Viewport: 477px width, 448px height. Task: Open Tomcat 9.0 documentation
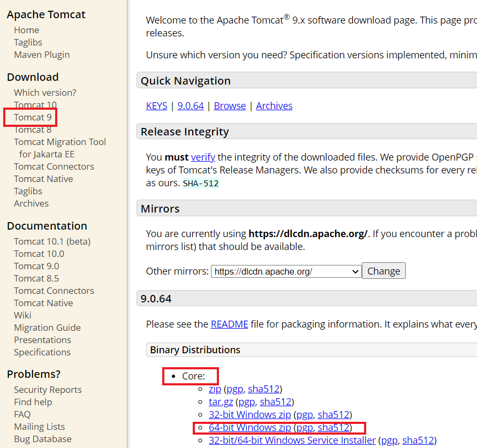pyautogui.click(x=36, y=266)
